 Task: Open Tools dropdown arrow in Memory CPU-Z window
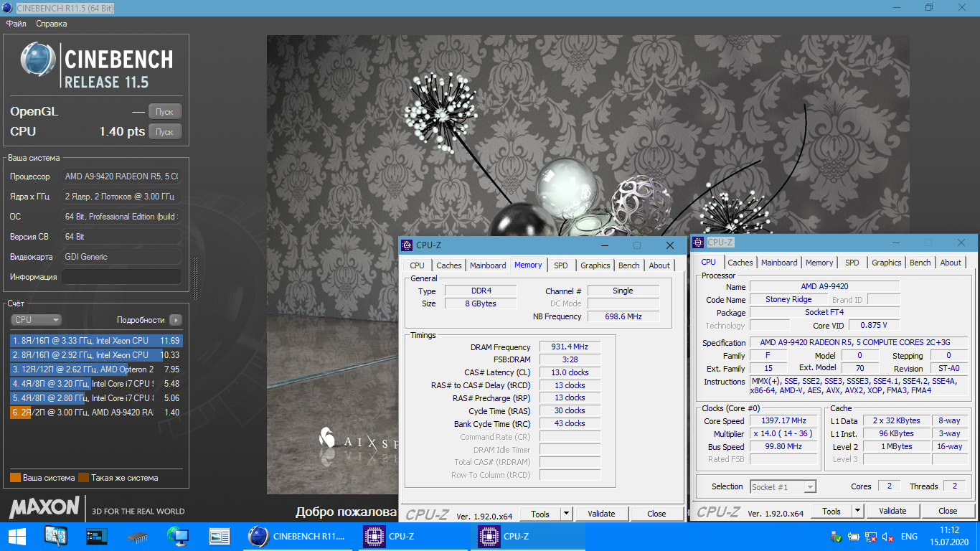565,514
